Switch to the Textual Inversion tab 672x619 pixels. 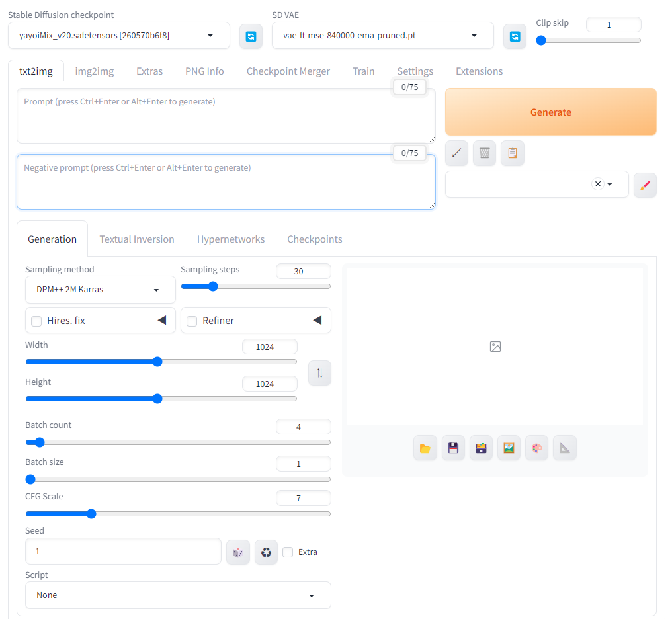tap(137, 239)
